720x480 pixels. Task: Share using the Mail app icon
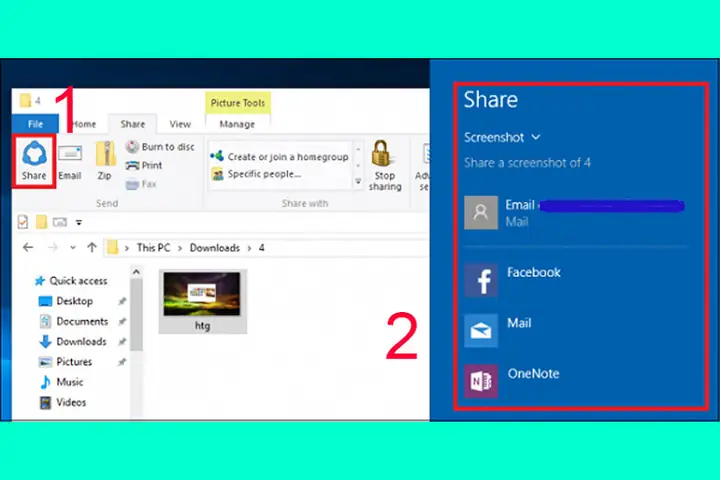coord(481,331)
